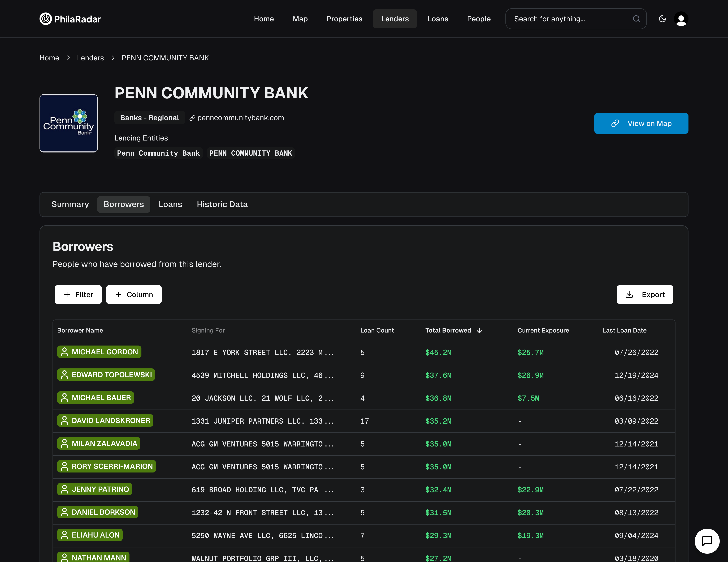This screenshot has width=728, height=562.
Task: Add a Column to the table
Action: (x=134, y=295)
